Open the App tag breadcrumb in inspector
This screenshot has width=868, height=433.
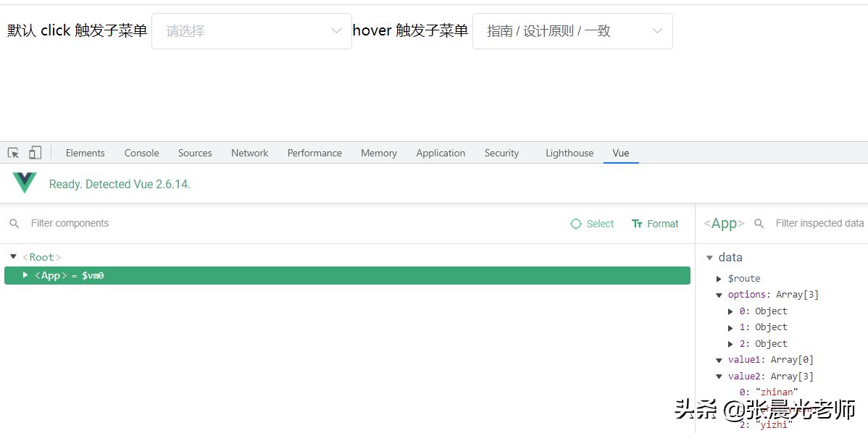click(722, 223)
